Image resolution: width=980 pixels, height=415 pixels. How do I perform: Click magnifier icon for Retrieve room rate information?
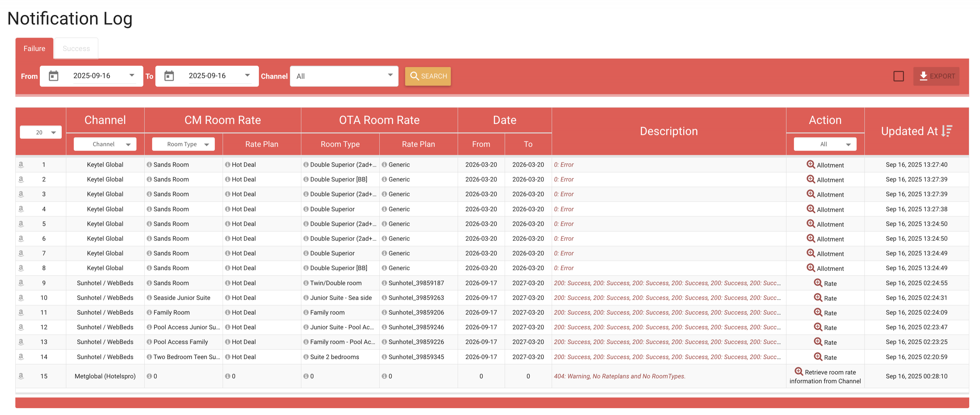[798, 372]
